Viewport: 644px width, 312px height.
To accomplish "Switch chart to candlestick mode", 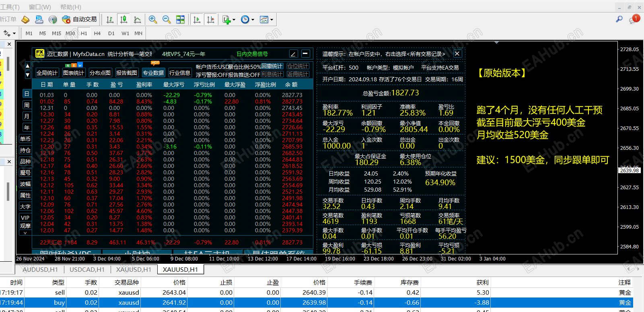I will click(x=123, y=19).
